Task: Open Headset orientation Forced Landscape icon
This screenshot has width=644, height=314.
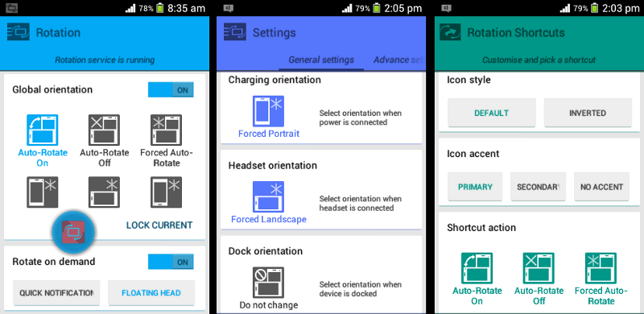Action: pyautogui.click(x=269, y=197)
